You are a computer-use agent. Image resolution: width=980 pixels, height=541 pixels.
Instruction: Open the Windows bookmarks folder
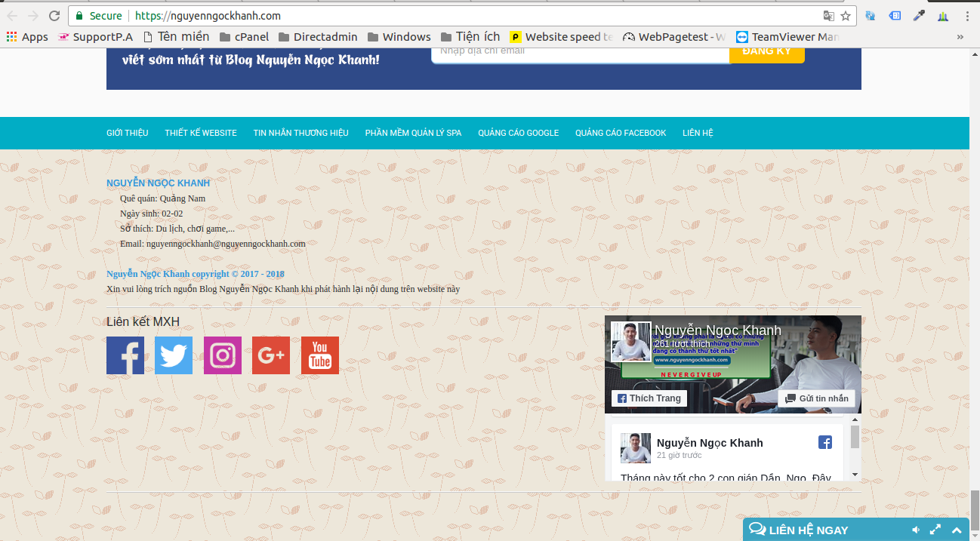[x=399, y=37]
